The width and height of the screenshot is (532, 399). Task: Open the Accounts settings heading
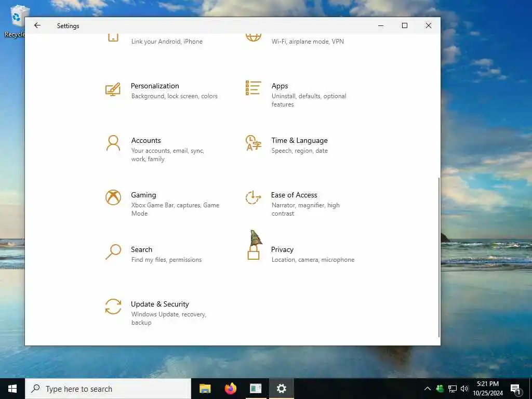(146, 140)
